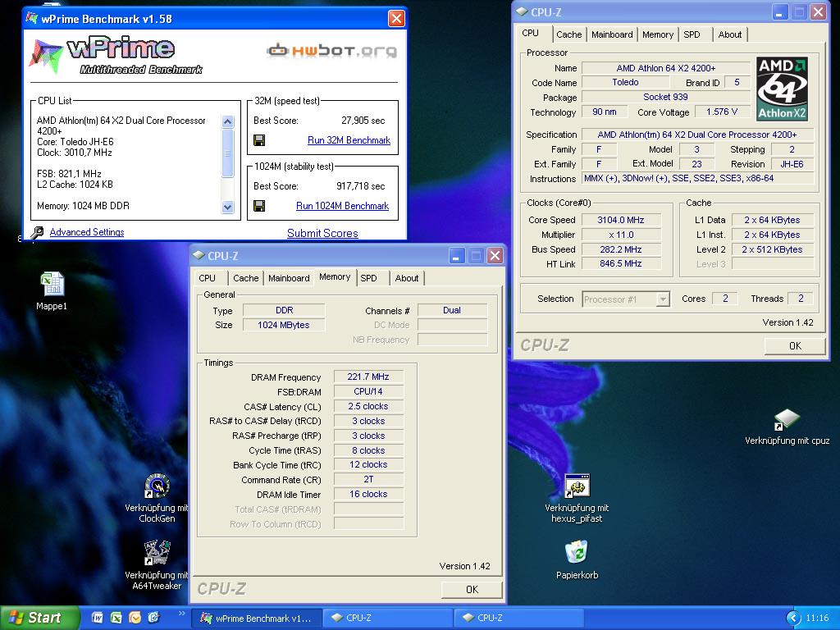Open About tab in right CPU-Z window
The width and height of the screenshot is (840, 630).
click(x=729, y=34)
